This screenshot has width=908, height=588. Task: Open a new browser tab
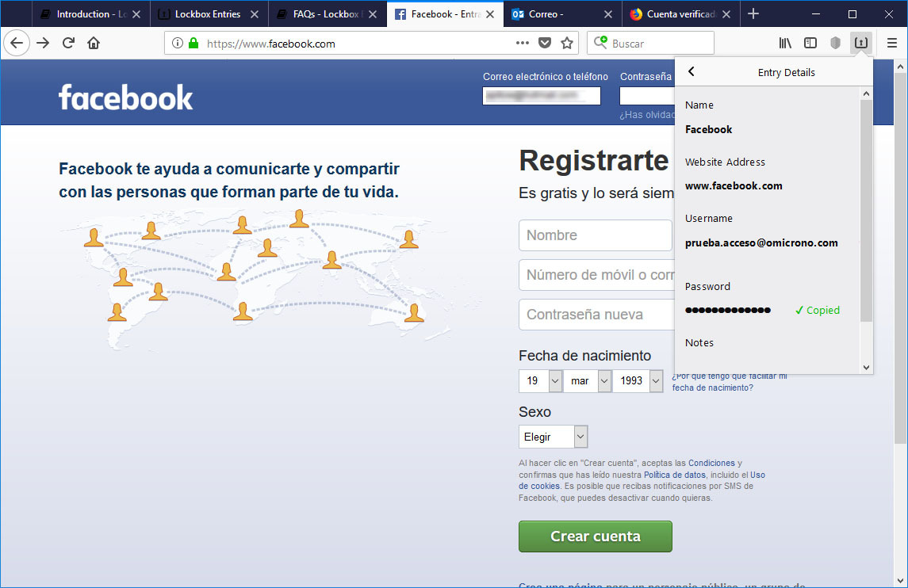753,14
